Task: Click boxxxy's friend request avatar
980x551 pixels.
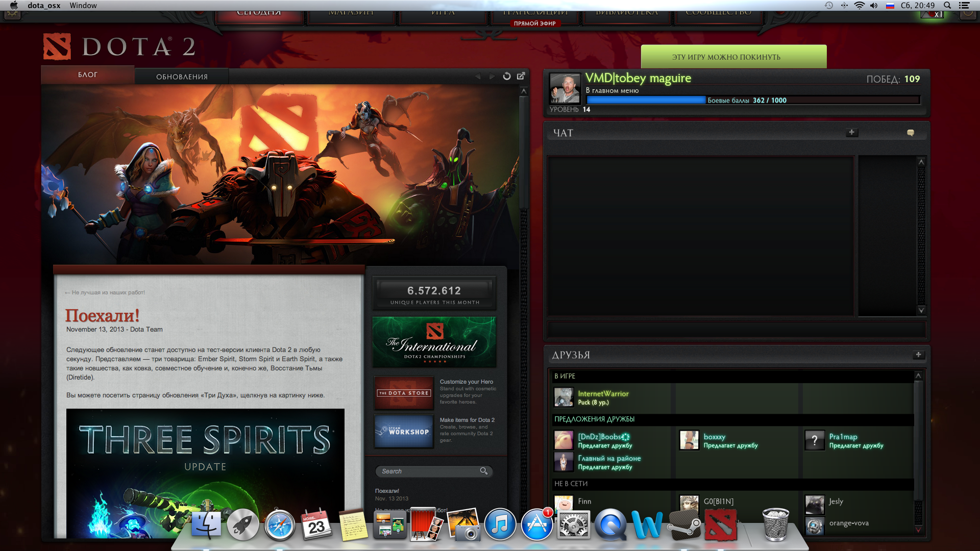Action: (x=689, y=440)
